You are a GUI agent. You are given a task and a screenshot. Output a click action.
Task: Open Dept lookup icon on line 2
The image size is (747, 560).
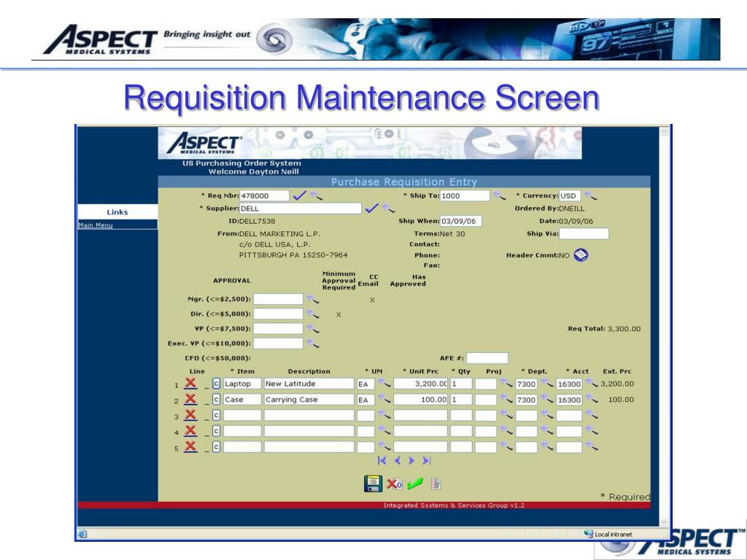[546, 399]
